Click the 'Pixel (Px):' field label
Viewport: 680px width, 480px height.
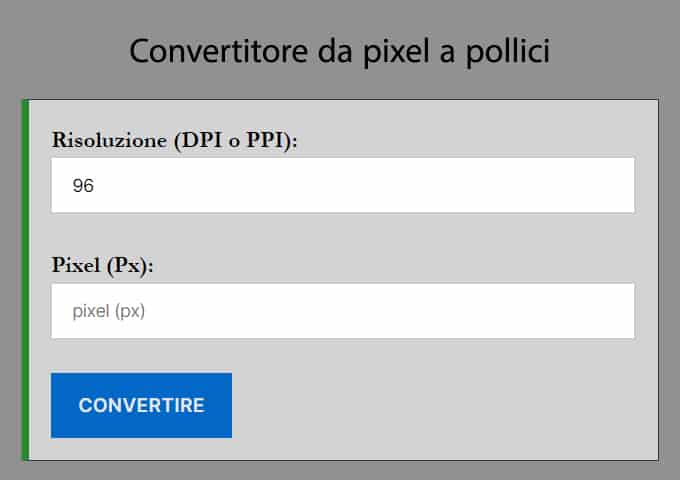click(x=108, y=266)
